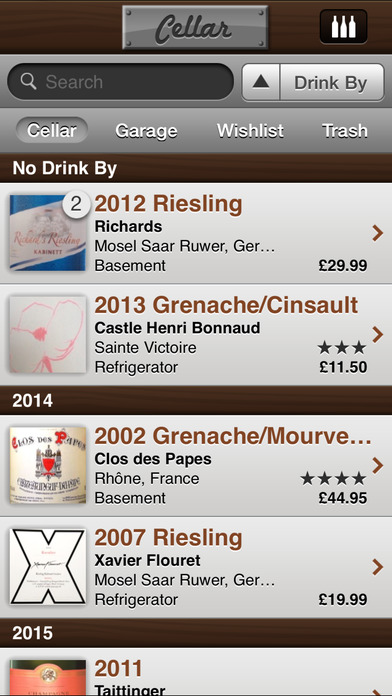
Task: Open the pink sketch label for Grenache/Cinsault
Action: (x=48, y=335)
